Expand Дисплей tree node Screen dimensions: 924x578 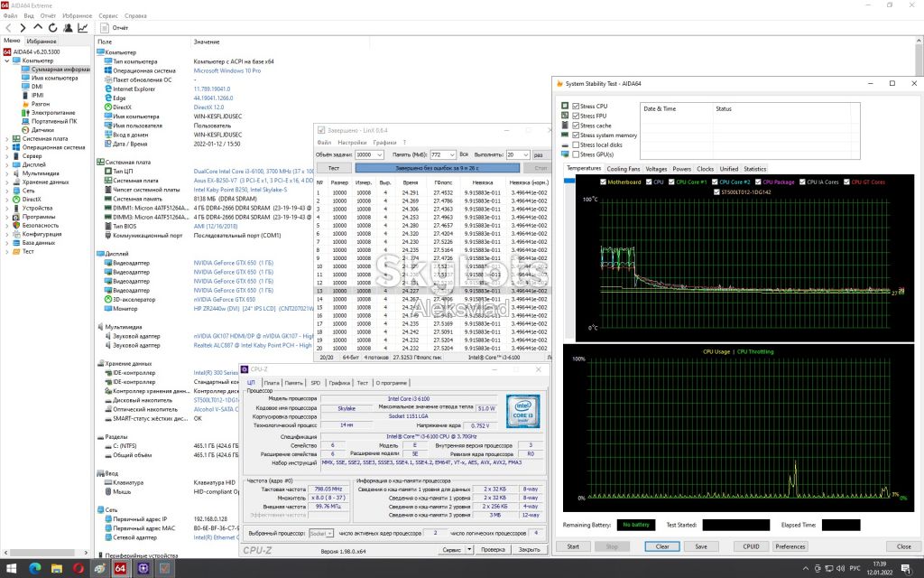click(x=7, y=164)
